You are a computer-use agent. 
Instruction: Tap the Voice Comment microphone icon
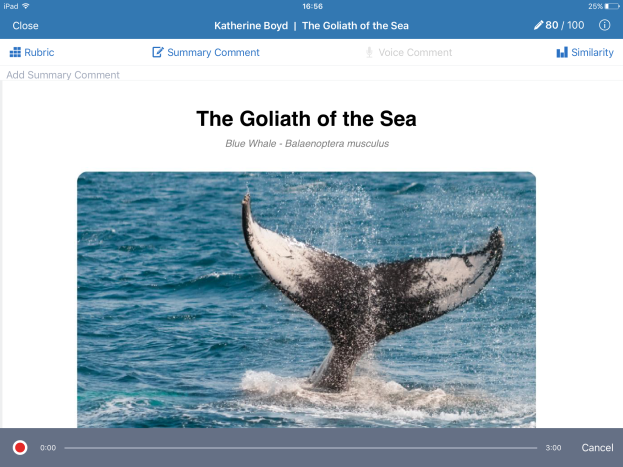(x=369, y=52)
